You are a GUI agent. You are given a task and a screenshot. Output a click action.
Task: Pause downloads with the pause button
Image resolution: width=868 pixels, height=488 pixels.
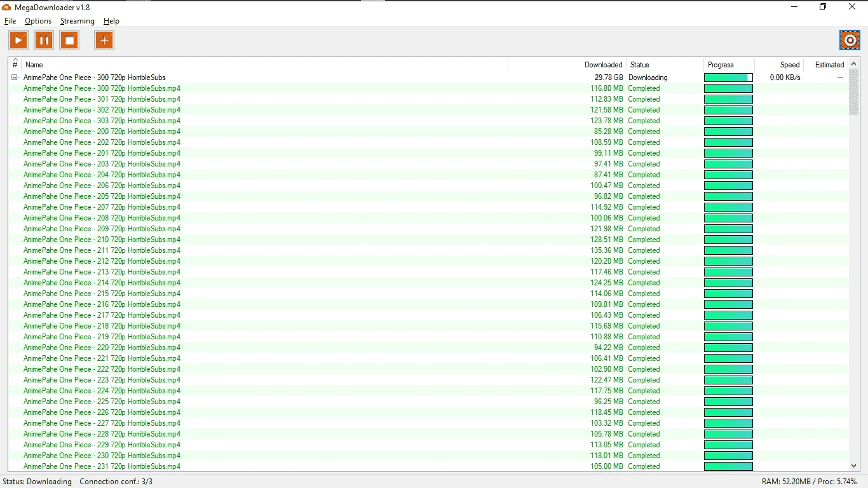[44, 41]
